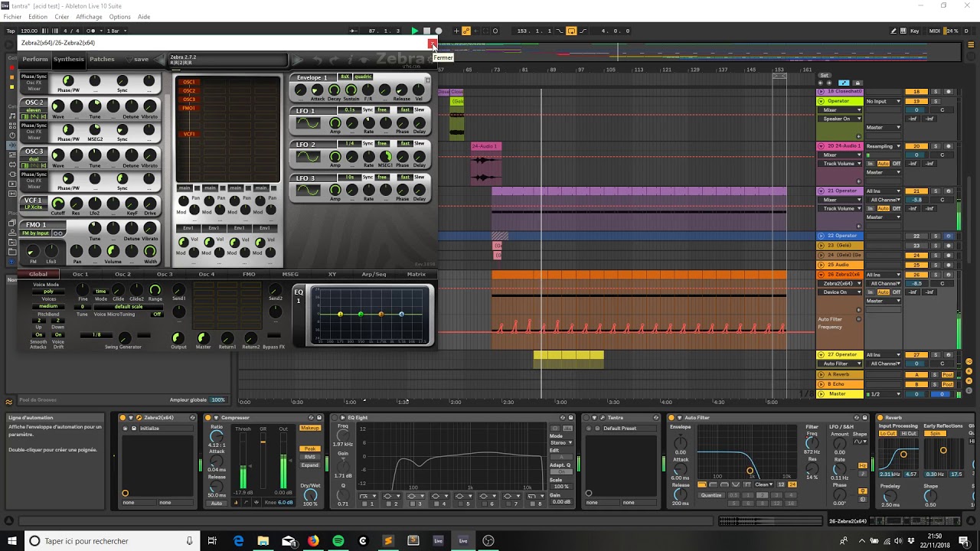Unfold the 25 Audio track
980x551 pixels.
(822, 265)
